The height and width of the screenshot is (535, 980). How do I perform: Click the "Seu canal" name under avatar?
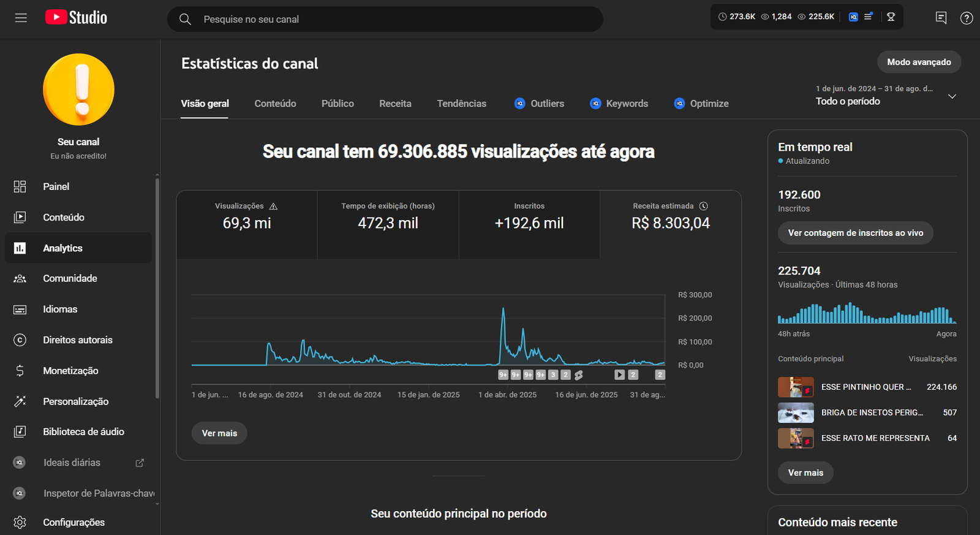(78, 142)
